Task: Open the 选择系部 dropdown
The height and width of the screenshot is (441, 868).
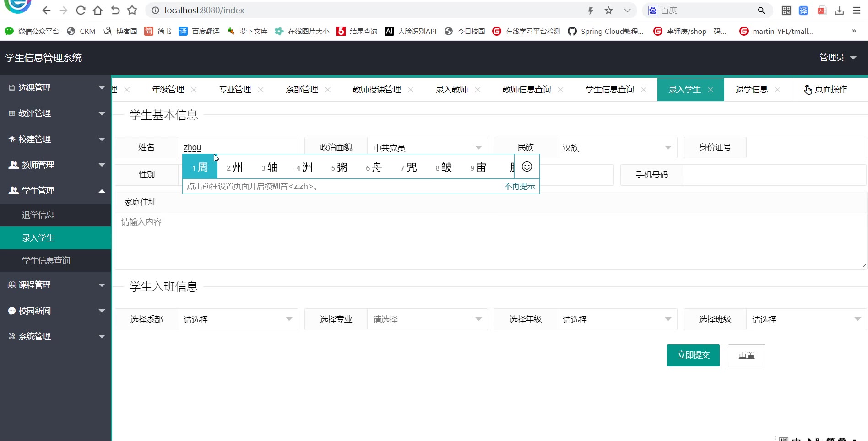Action: 238,319
